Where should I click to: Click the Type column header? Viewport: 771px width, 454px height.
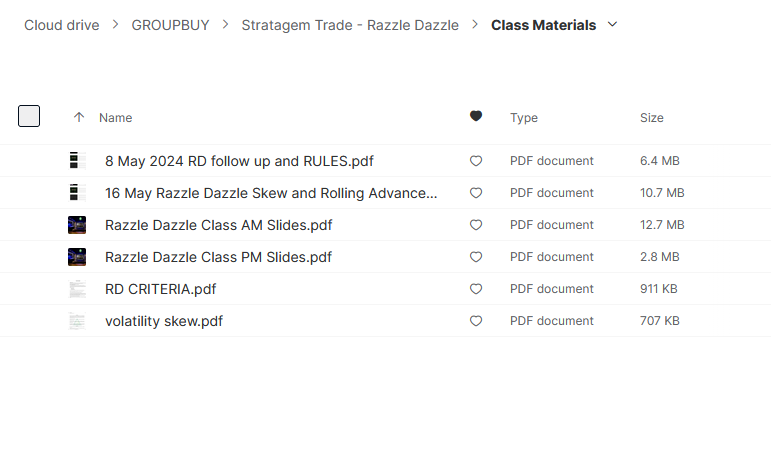[524, 118]
